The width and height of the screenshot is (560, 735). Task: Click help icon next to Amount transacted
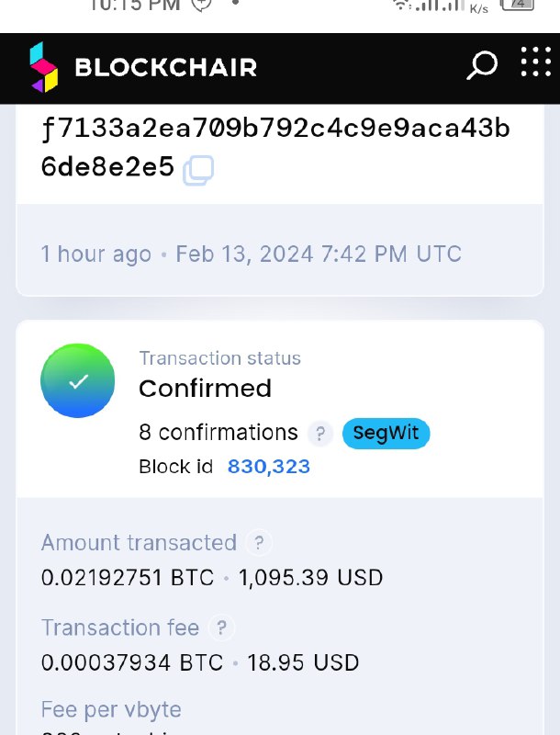pos(259,543)
